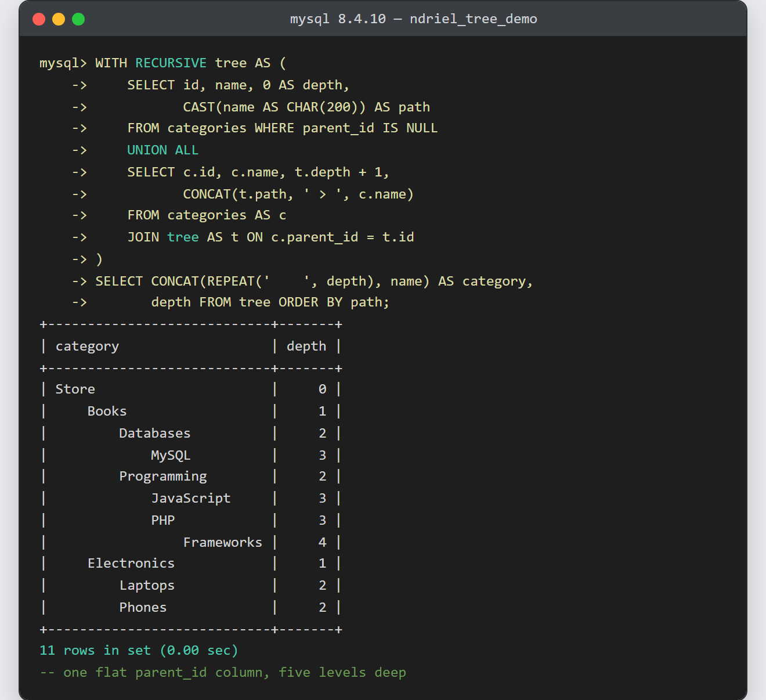
Task: Select the 'RECURSIVE' keyword in the query
Action: (171, 63)
